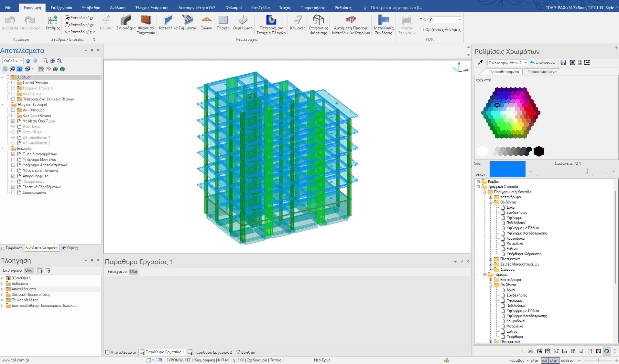Select Πεπερασμένα Στοιχεία Πλακών icon
This screenshot has width=619, height=364.
tap(271, 20)
